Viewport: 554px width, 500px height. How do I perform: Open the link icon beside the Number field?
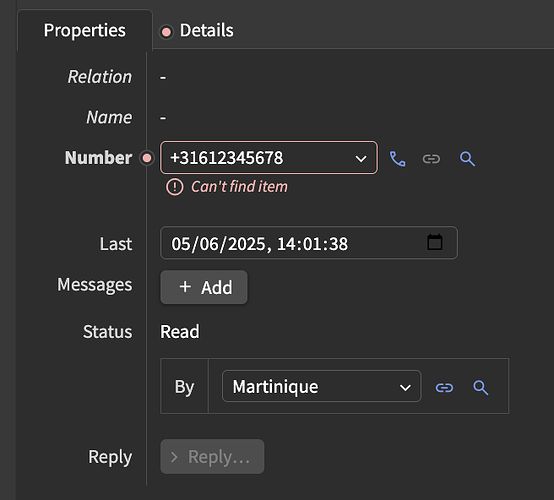(431, 159)
